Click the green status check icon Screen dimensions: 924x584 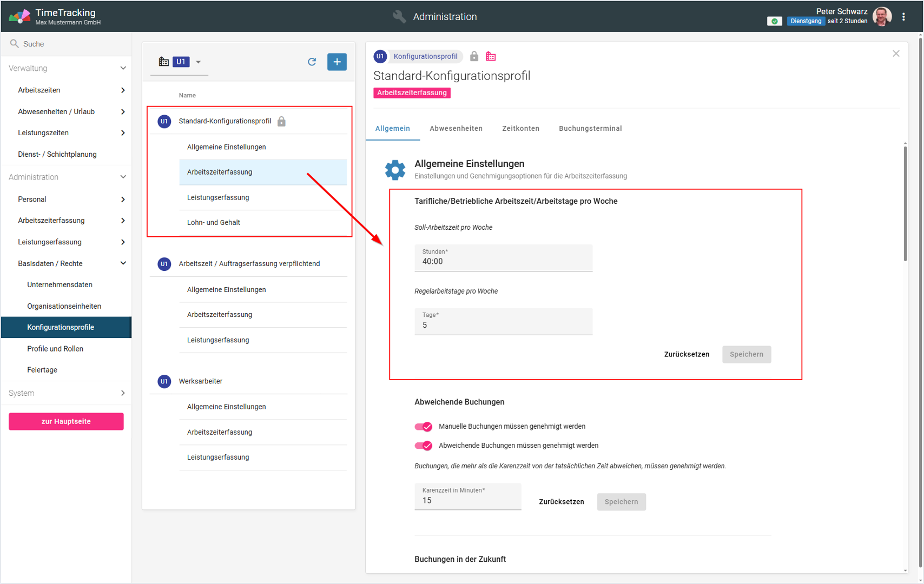tap(774, 21)
